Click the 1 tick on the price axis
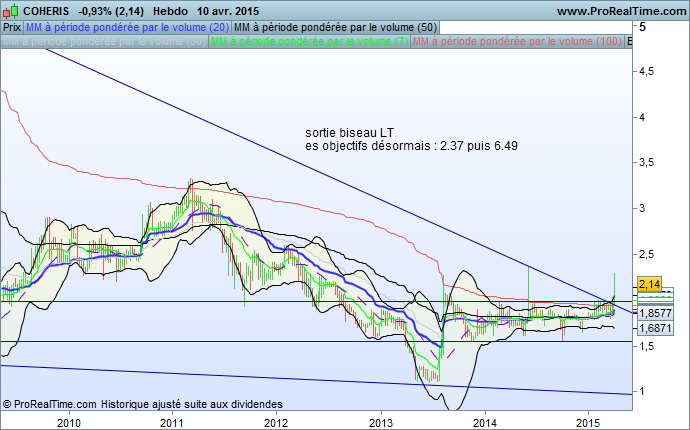Screen dimensions: 690x430 coord(642,391)
